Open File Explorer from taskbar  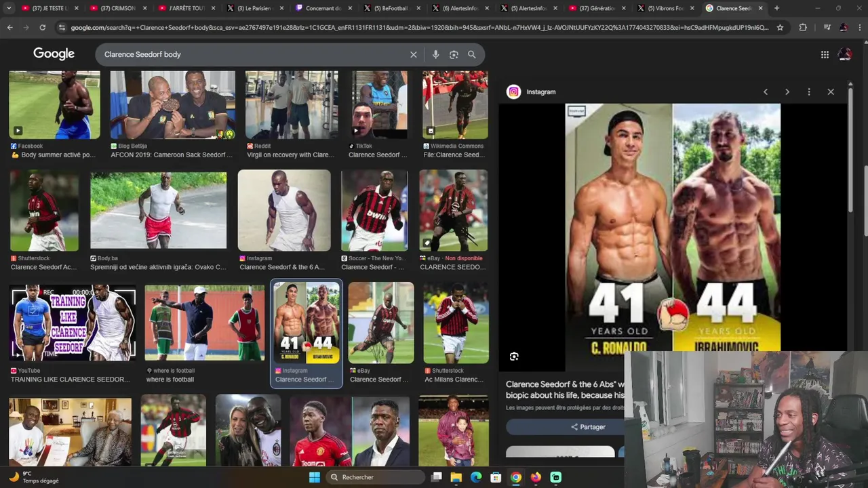pyautogui.click(x=456, y=477)
